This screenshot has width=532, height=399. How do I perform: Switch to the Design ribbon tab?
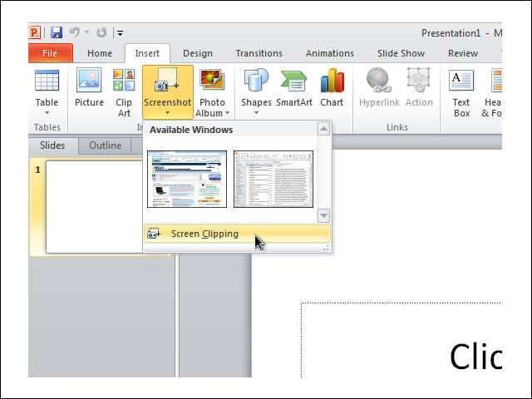(x=198, y=53)
